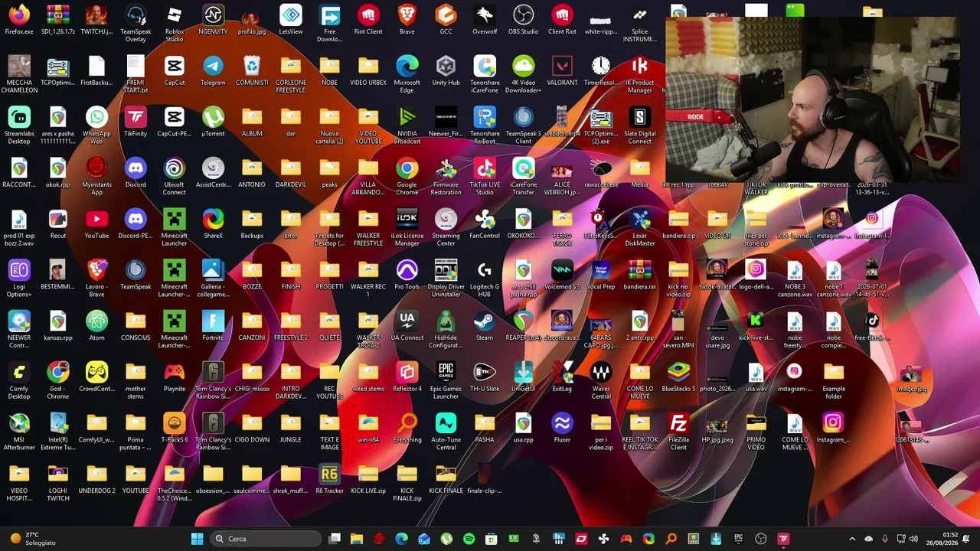
Task: Open File Explorer from the taskbar
Action: (357, 539)
